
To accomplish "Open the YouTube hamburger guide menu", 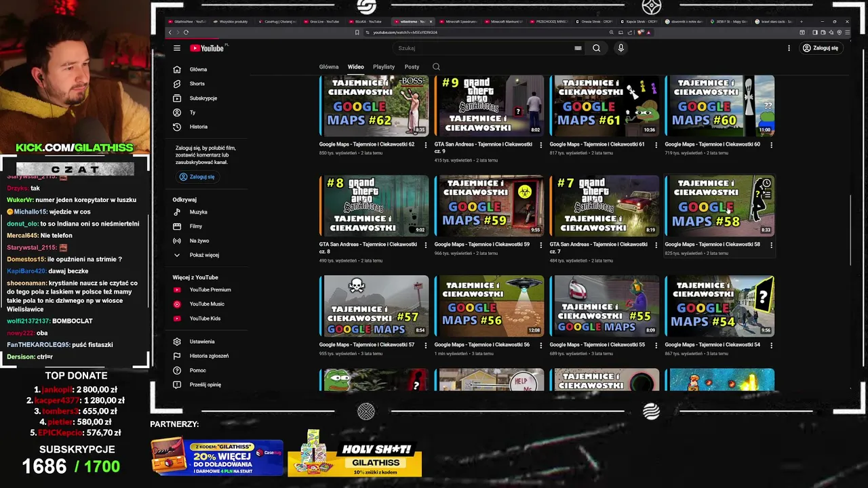I will point(177,48).
